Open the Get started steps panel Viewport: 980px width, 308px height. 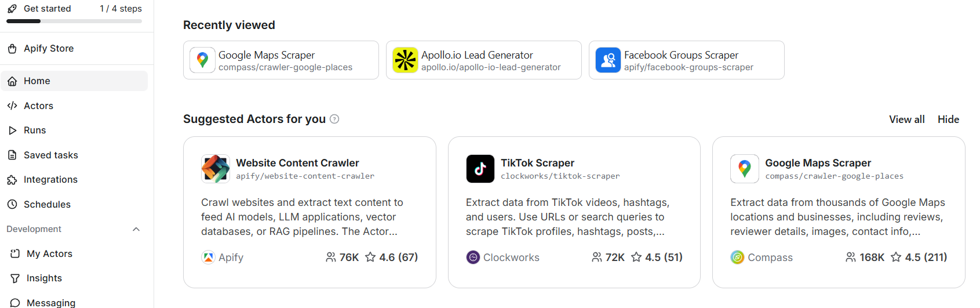(x=48, y=9)
